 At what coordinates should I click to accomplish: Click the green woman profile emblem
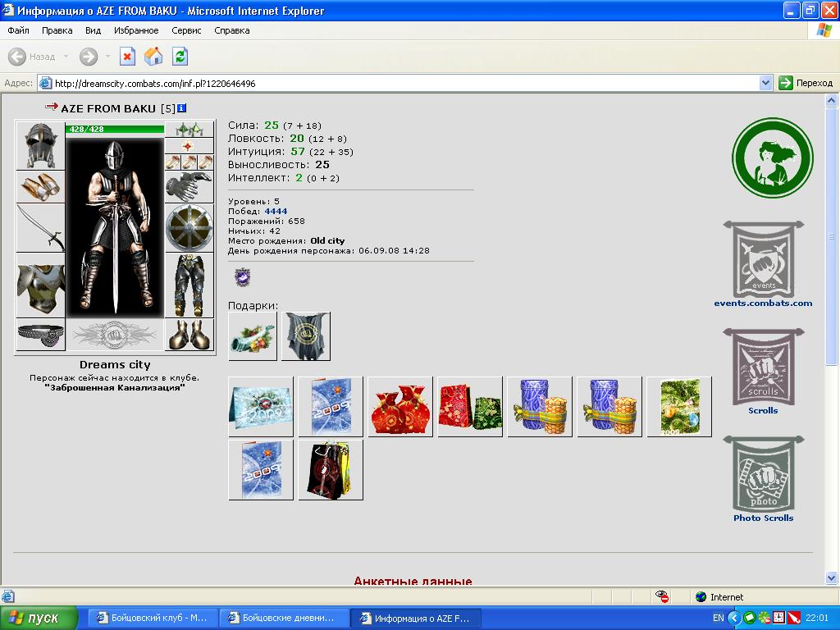[x=773, y=157]
